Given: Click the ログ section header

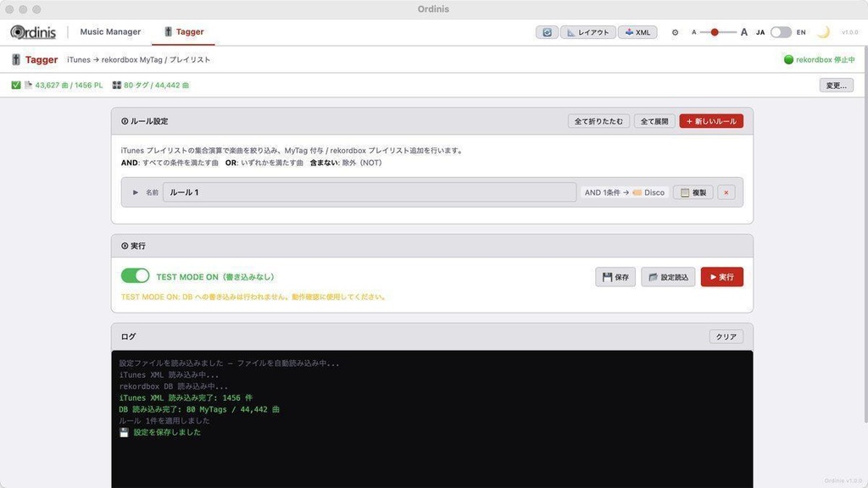Looking at the screenshot, I should (x=129, y=336).
